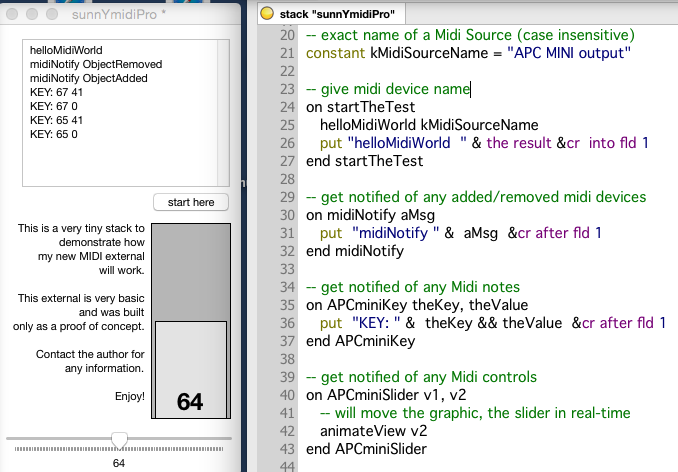Click the "animateView v2" code line

coord(373,431)
